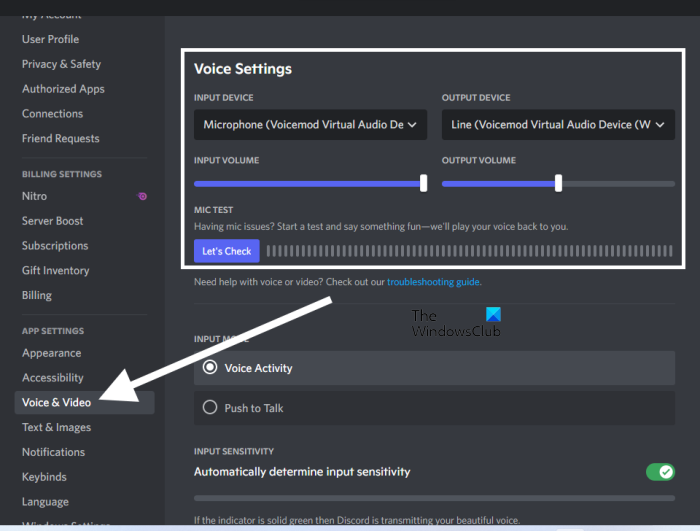Click the TheWindowsClub logo icon
This screenshot has height=531, width=700.
(492, 316)
